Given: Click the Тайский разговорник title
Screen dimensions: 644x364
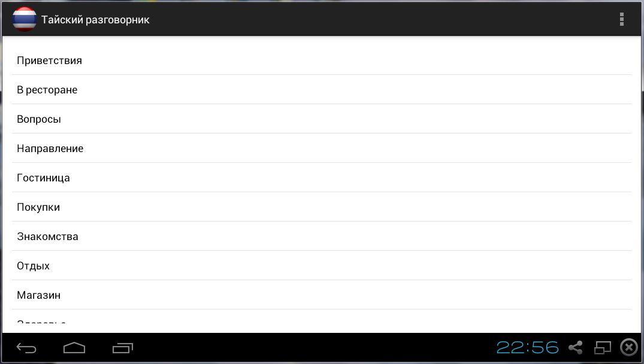Looking at the screenshot, I should point(95,20).
